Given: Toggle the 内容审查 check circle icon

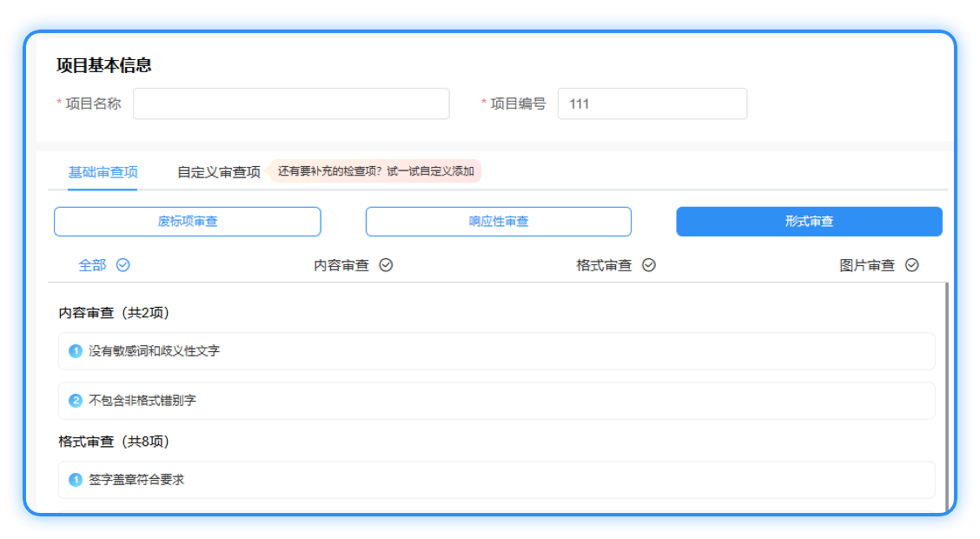Looking at the screenshot, I should pos(386,265).
